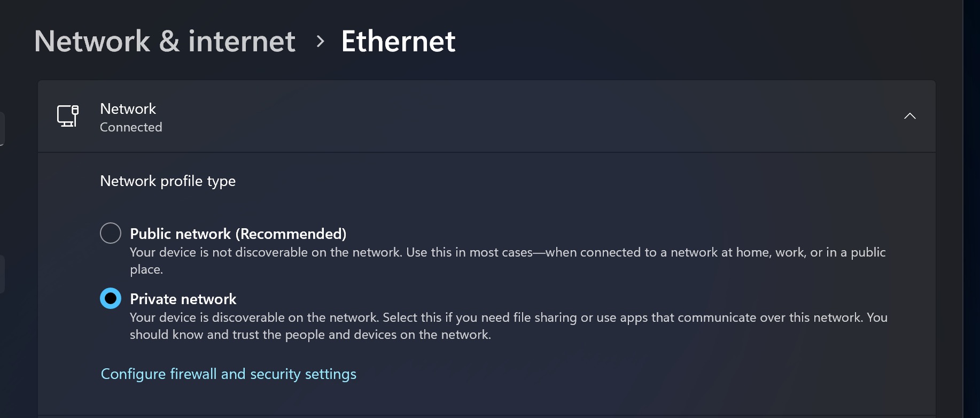This screenshot has height=418, width=980.
Task: Click the "Public network (Recommended)" label
Action: pos(238,234)
